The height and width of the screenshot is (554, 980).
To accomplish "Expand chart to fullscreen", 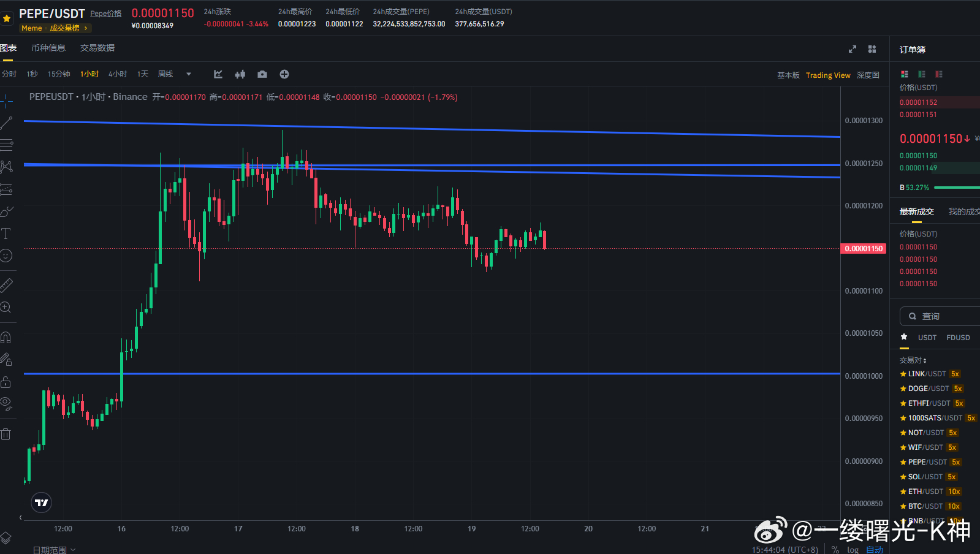I will (x=853, y=49).
